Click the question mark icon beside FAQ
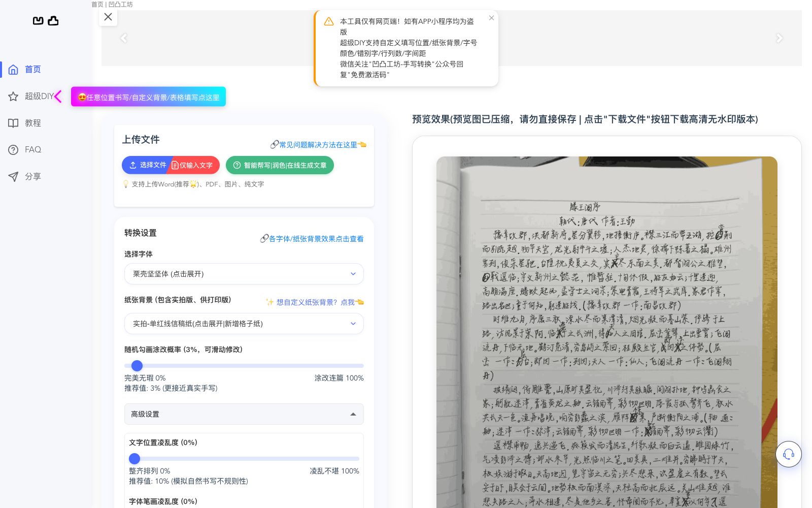This screenshot has height=508, width=812. [13, 150]
